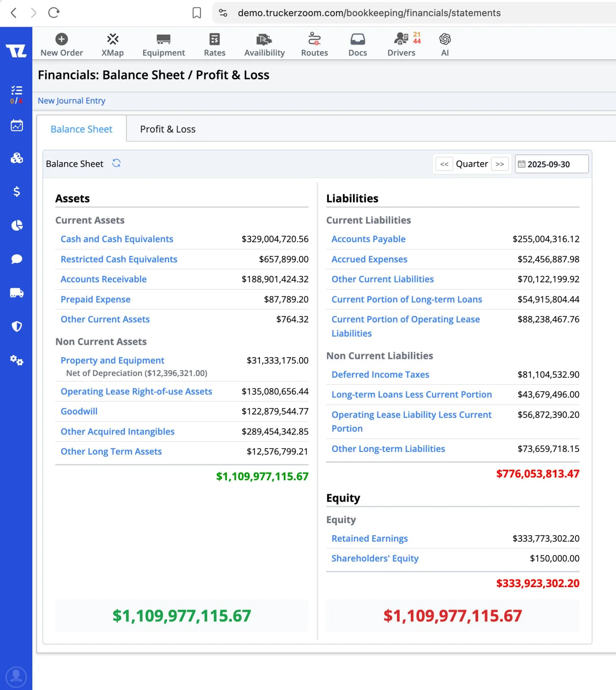Go back in browser history
The width and height of the screenshot is (616, 690).
pyautogui.click(x=14, y=13)
